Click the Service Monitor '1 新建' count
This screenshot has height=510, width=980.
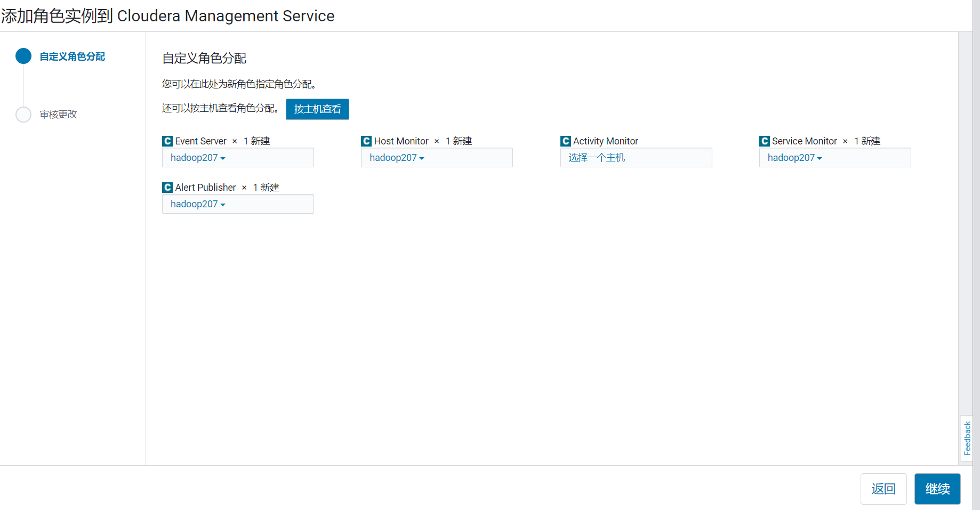pos(867,141)
